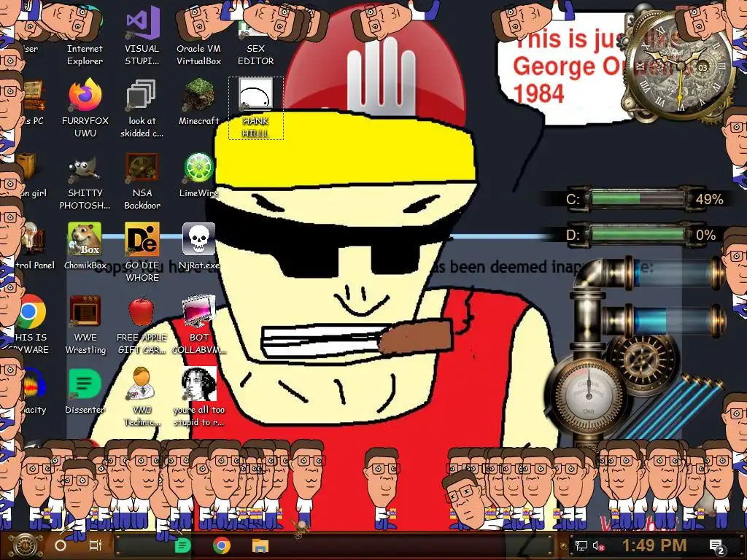
Task: Open the GO DIE WHORE shortcut
Action: click(x=142, y=252)
